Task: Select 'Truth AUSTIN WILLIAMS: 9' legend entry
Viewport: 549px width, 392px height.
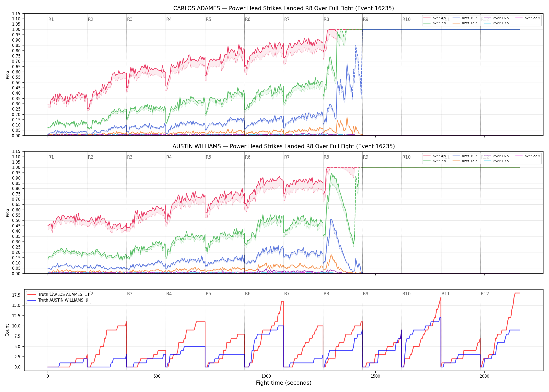Action: (58, 300)
